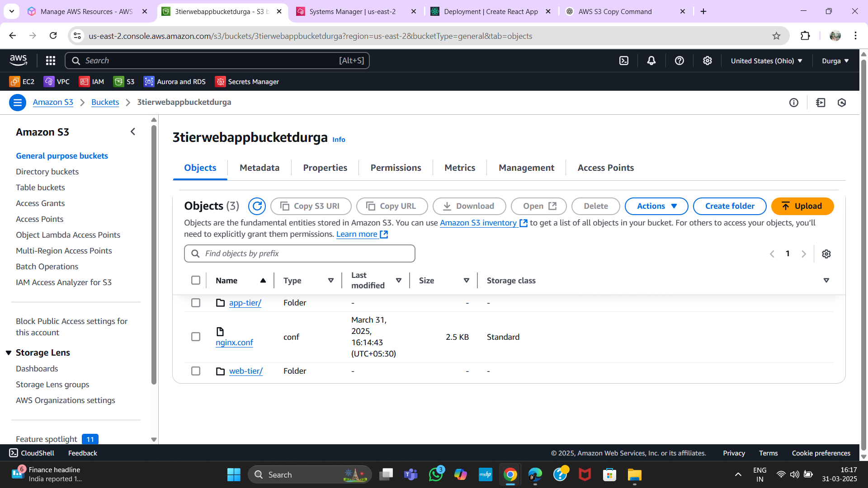
Task: Open Secrets Manager shortcut
Action: (x=247, y=82)
